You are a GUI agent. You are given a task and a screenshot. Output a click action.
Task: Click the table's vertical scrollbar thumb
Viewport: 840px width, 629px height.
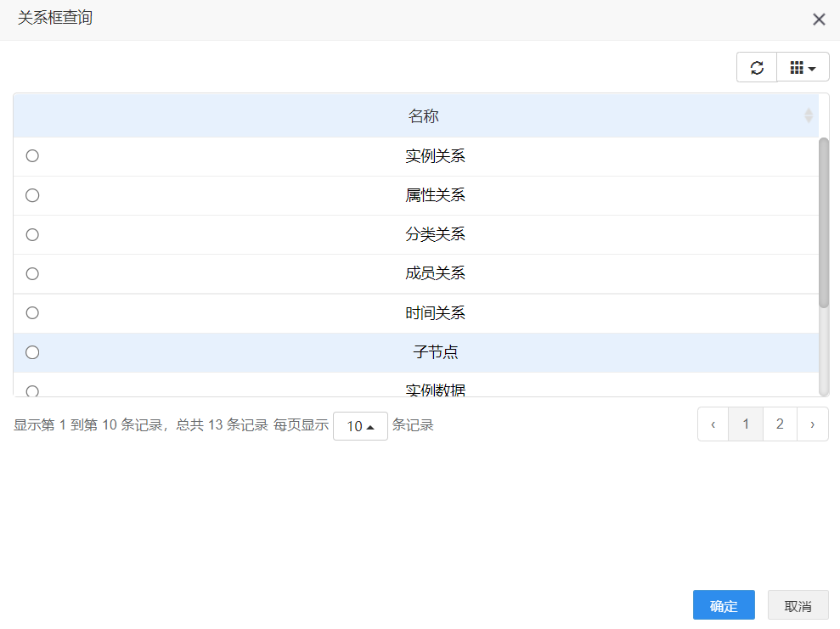[x=823, y=221]
